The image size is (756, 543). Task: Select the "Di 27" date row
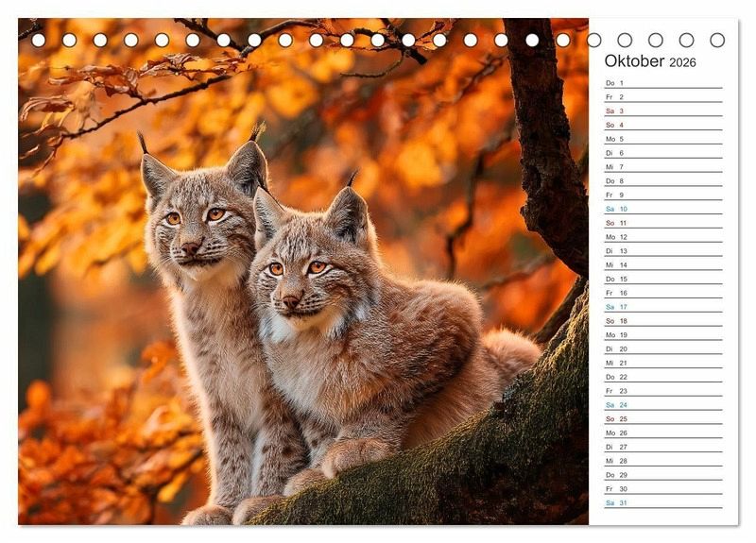[663, 446]
